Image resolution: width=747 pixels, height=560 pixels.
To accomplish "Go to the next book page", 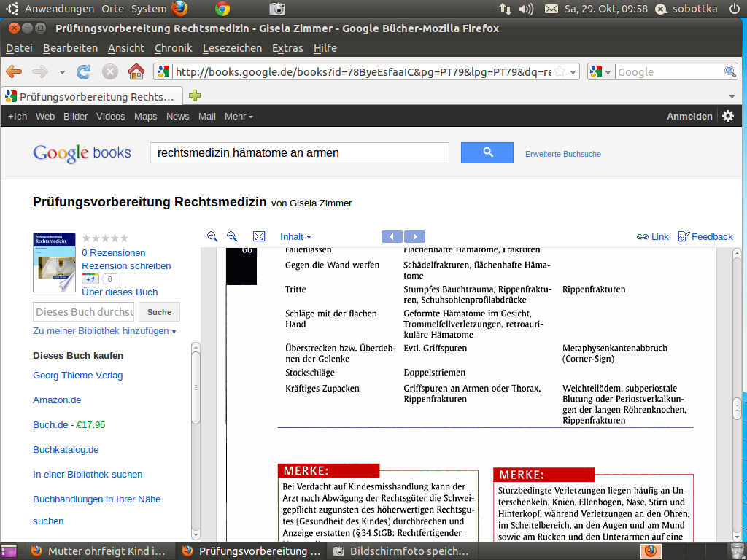I will pyautogui.click(x=414, y=237).
